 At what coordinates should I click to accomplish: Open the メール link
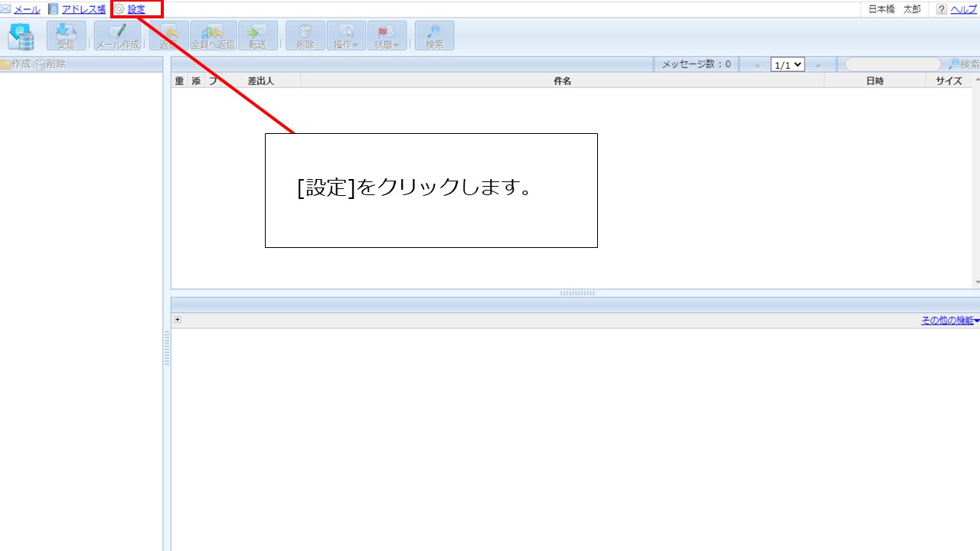(27, 9)
